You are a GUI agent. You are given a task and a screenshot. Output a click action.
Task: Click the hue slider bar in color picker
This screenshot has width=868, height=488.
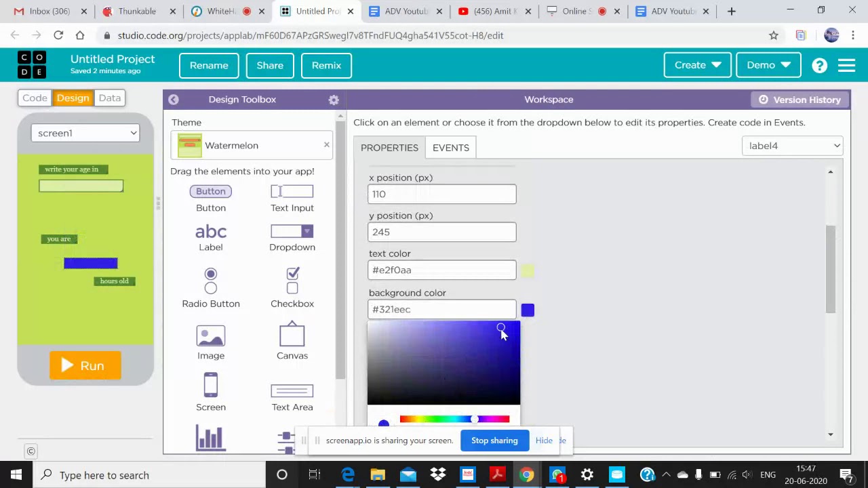[454, 420]
